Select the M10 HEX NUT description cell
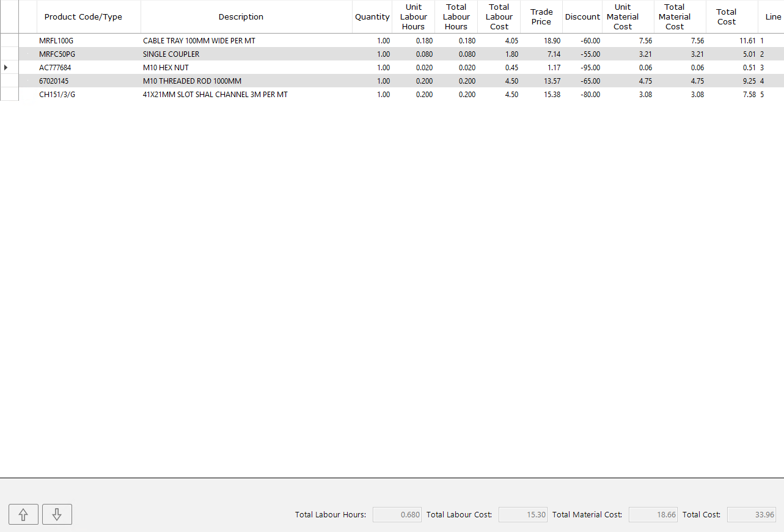The height and width of the screenshot is (532, 784). (166, 68)
